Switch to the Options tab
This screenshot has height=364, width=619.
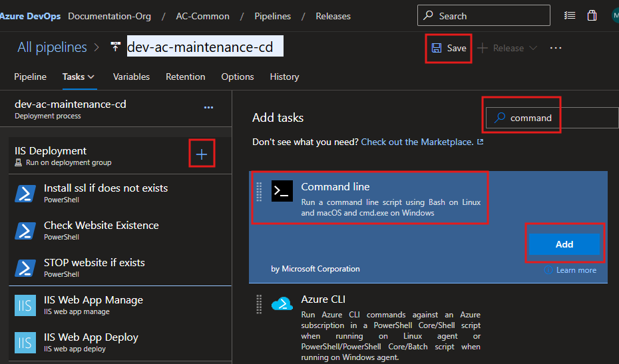coord(237,77)
